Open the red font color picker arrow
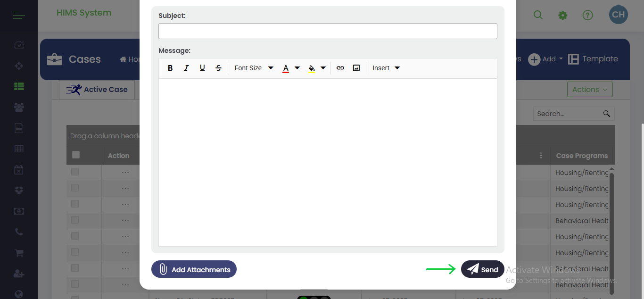 coord(297,68)
